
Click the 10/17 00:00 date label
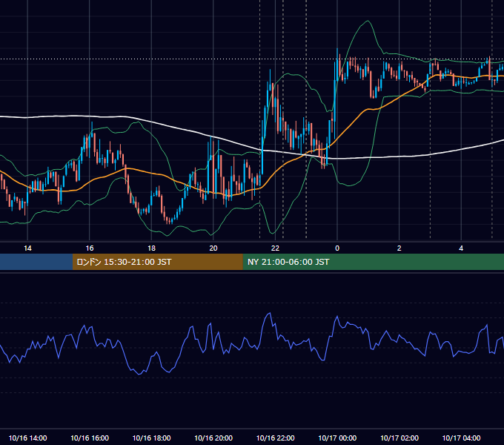point(337,438)
